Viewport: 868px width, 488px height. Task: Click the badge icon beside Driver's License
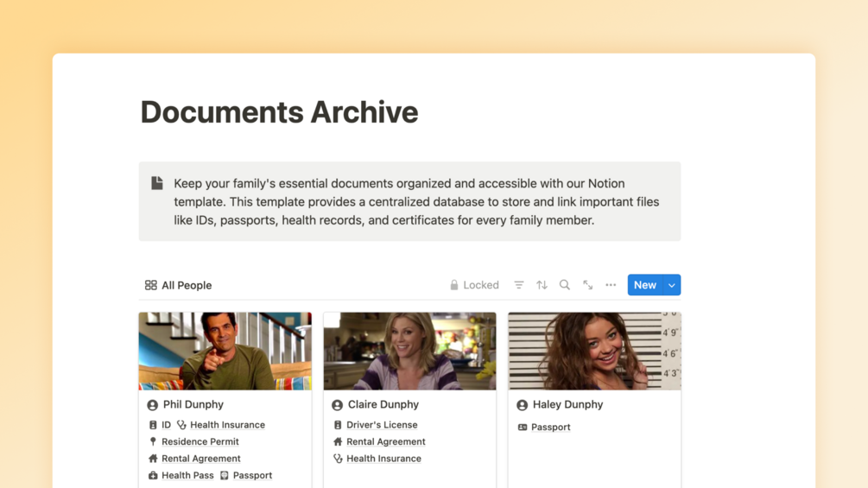pyautogui.click(x=338, y=425)
